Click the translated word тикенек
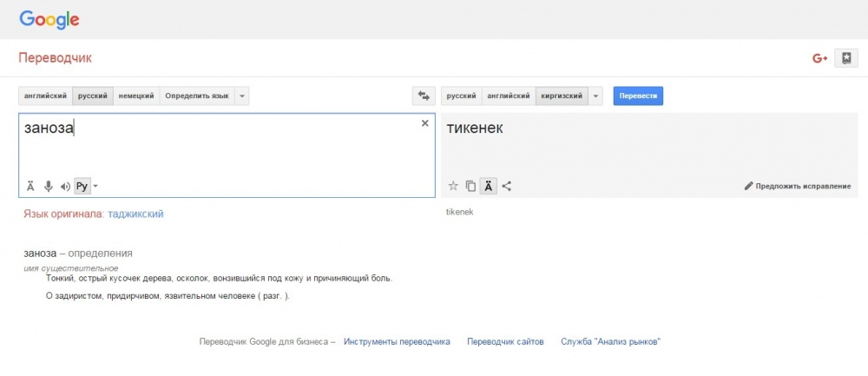The height and width of the screenshot is (376, 868). 475,129
